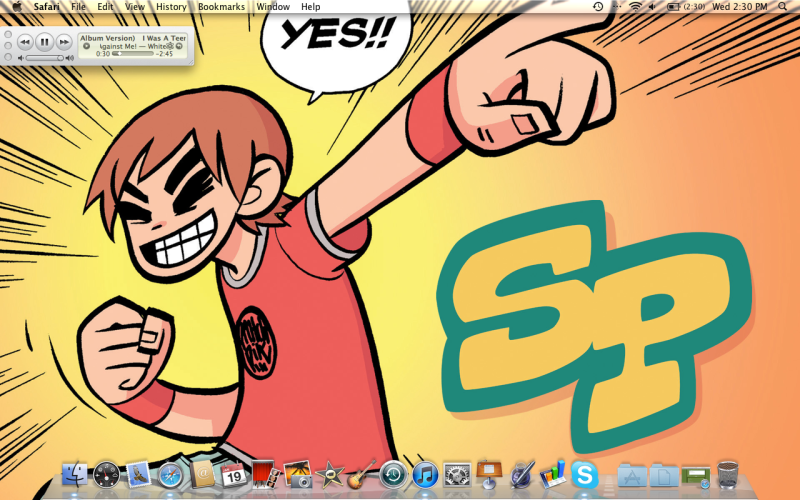Open the File menu
This screenshot has height=500, width=800.
coord(78,7)
